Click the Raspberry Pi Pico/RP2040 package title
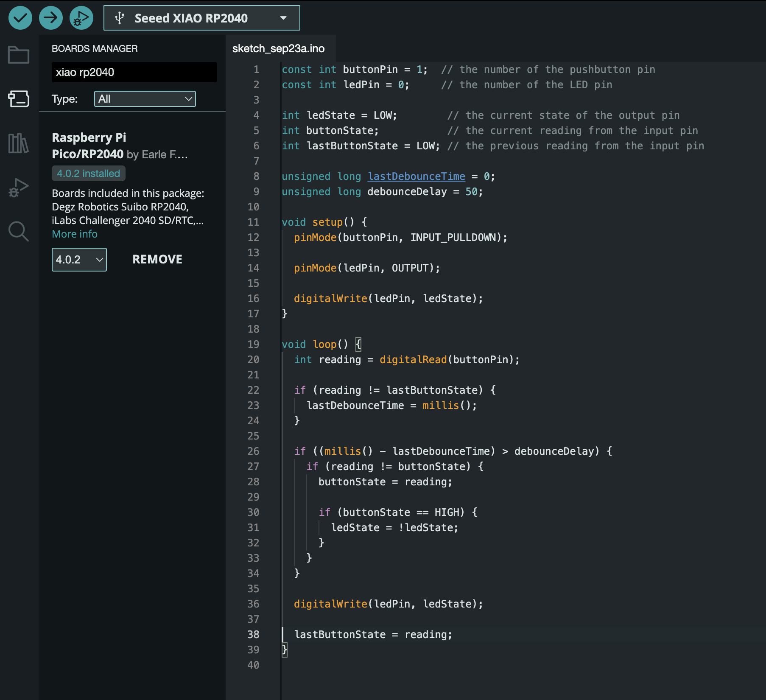The image size is (766, 700). [x=89, y=146]
